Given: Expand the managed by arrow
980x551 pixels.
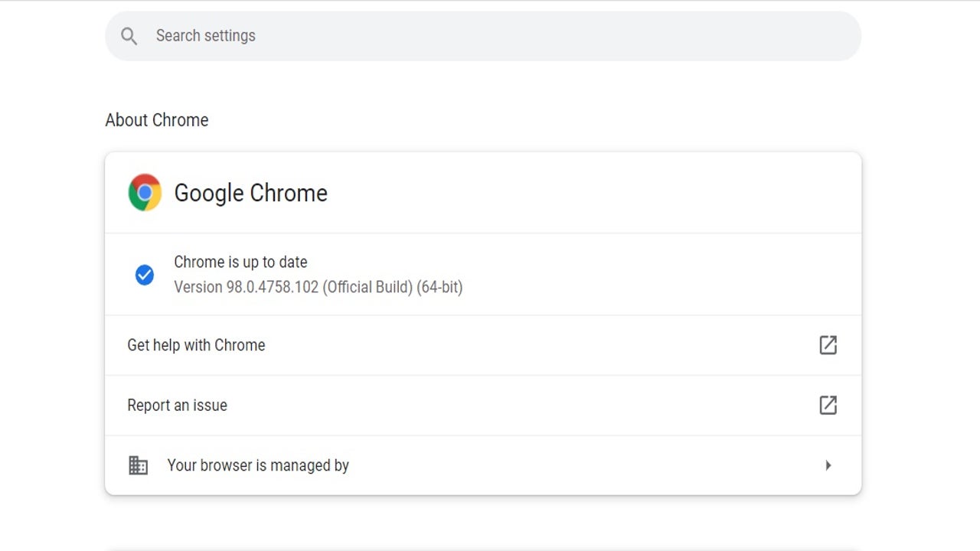Looking at the screenshot, I should pyautogui.click(x=828, y=465).
